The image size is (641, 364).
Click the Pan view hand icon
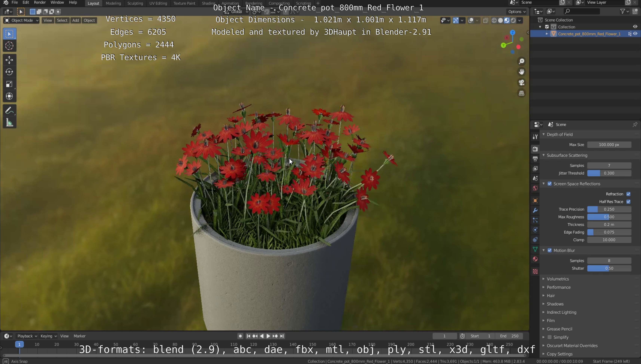(521, 72)
